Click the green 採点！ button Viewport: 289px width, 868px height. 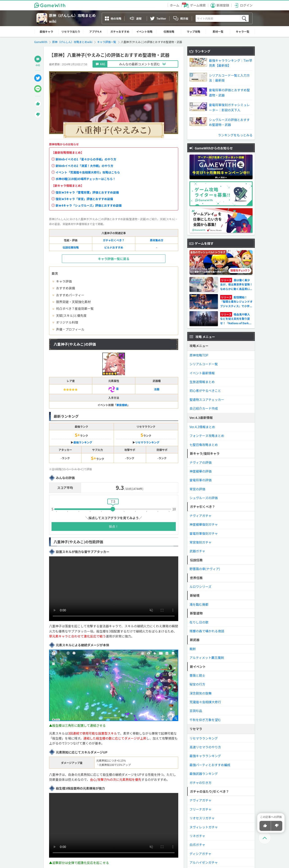click(113, 526)
